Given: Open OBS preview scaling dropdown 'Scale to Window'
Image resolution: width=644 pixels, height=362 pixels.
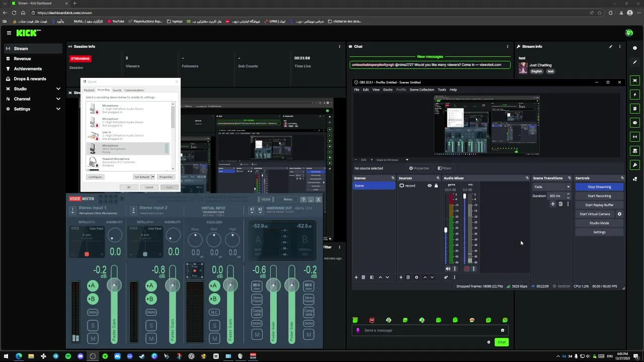Looking at the screenshot, I should coord(392,160).
